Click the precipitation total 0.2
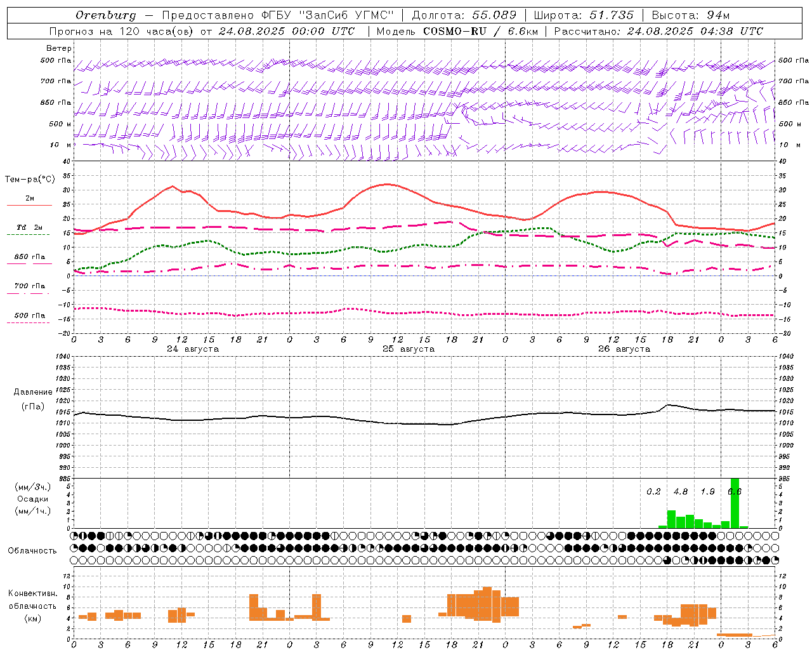 pos(653,492)
